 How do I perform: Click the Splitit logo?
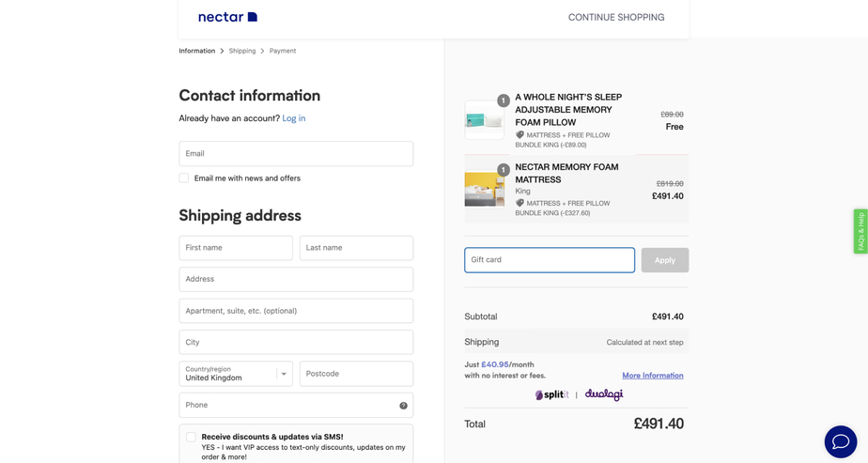[x=551, y=395]
